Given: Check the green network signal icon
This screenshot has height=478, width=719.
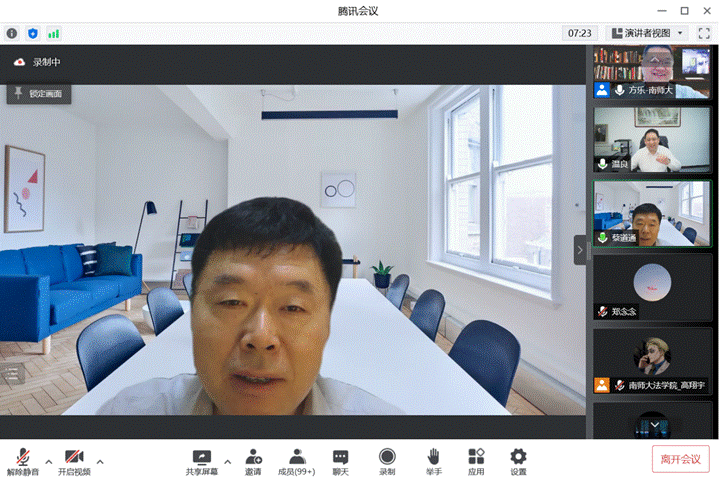Looking at the screenshot, I should pos(53,33).
